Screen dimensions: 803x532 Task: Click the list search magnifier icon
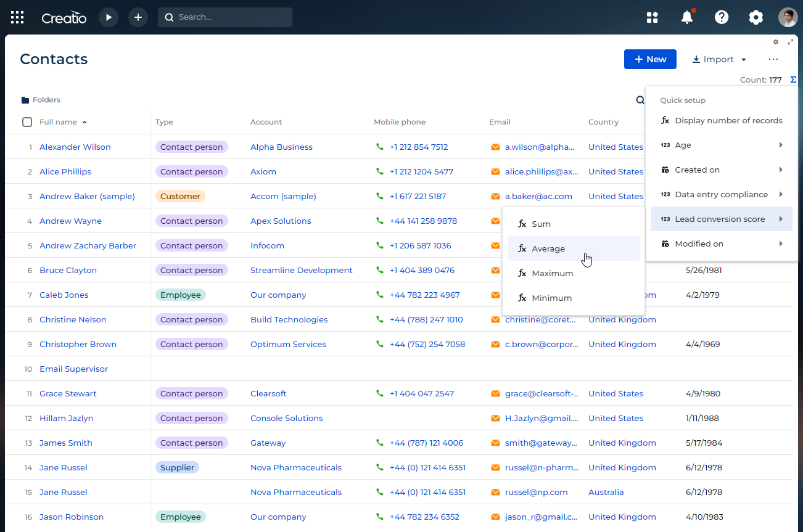(640, 100)
